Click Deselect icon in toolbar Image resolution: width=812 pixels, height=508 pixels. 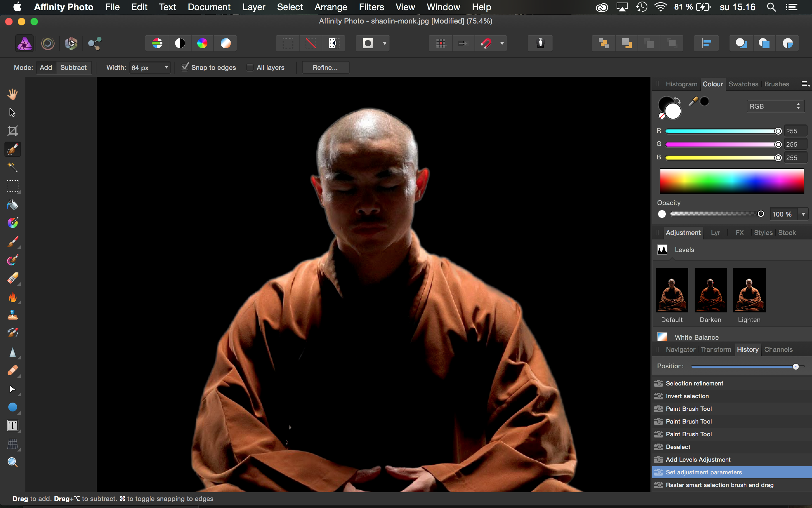pyautogui.click(x=311, y=43)
